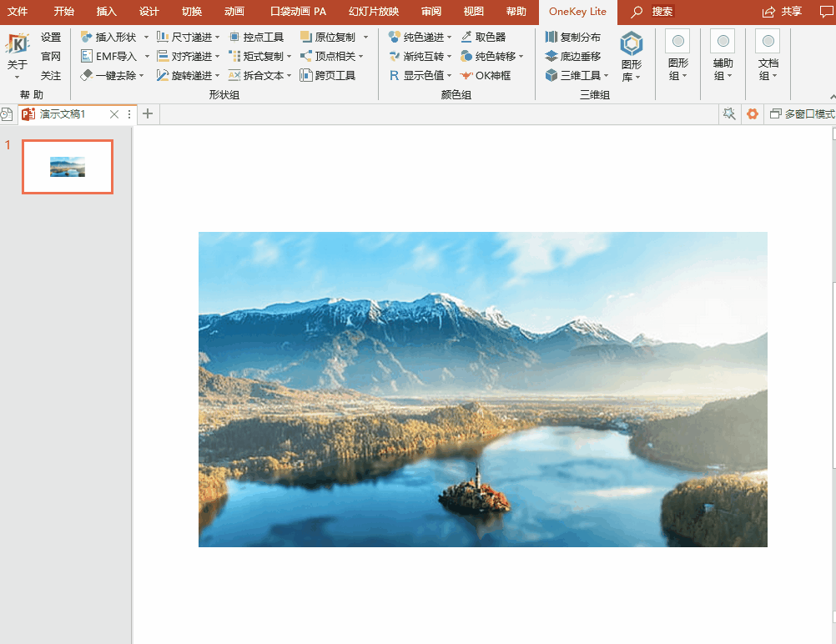Expand the EMF导入 dropdown arrow

pyautogui.click(x=147, y=56)
